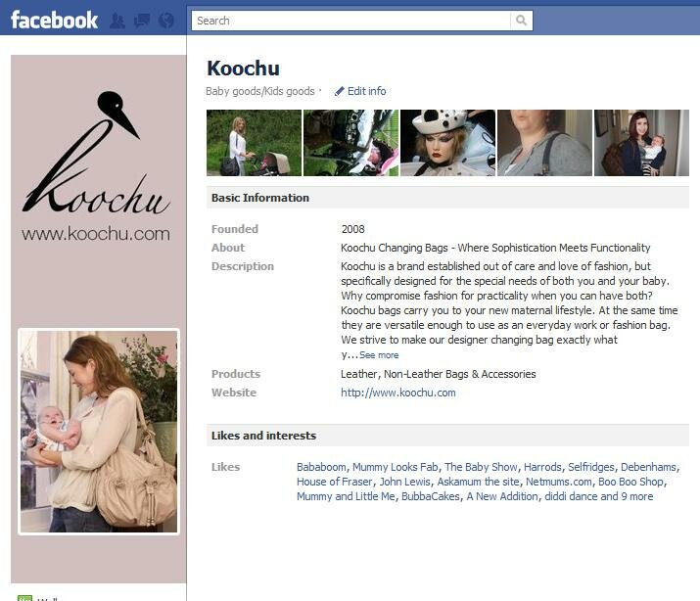This screenshot has width=700, height=601.
Task: Click the facebook logo
Action: click(x=54, y=21)
